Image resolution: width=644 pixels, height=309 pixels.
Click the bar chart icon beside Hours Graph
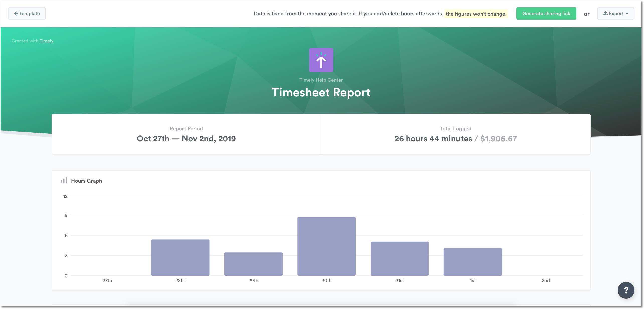coord(64,181)
